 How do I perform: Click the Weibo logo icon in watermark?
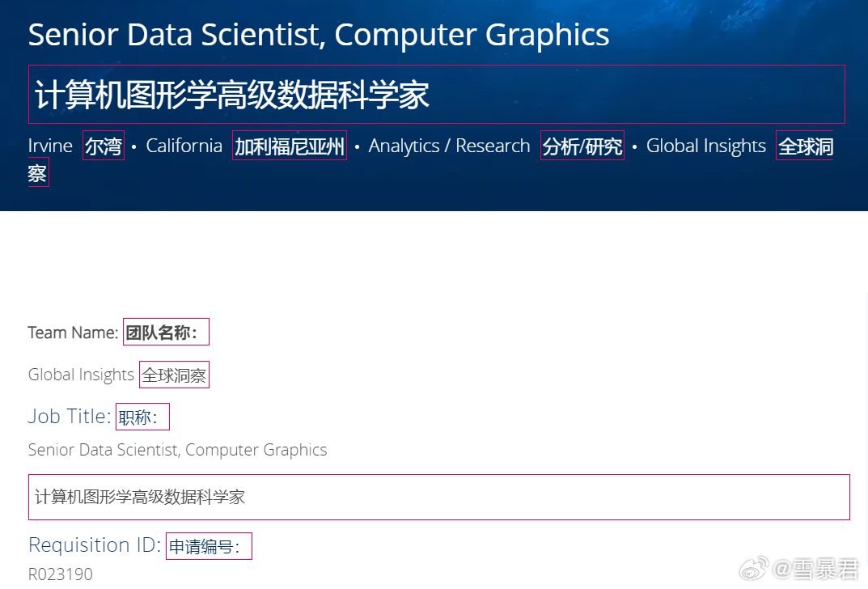pyautogui.click(x=755, y=569)
